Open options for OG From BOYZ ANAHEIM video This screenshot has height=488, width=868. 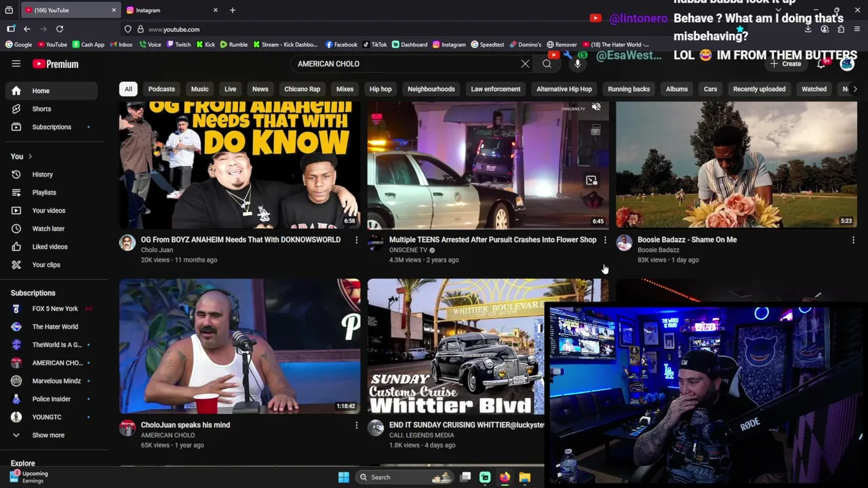[357, 240]
